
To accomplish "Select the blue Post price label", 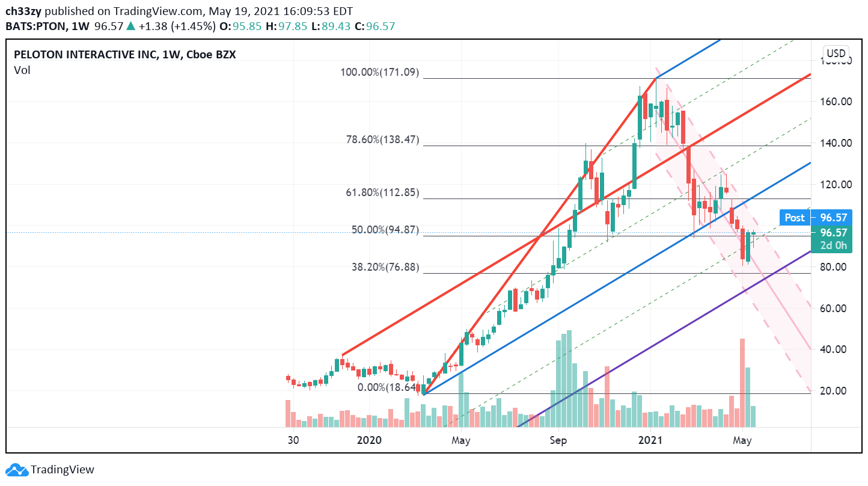I will coord(795,218).
